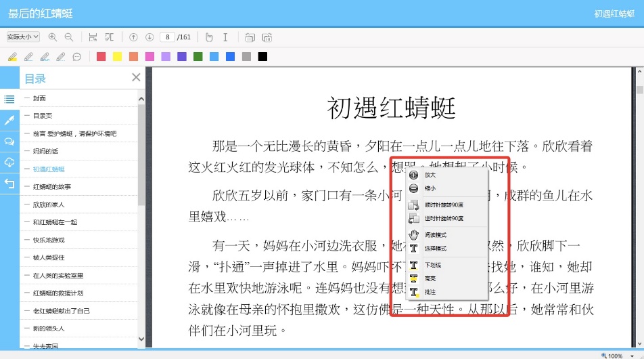This screenshot has height=359, width=644.
Task: Open the table of contents sidebar tab
Action: 9,99
